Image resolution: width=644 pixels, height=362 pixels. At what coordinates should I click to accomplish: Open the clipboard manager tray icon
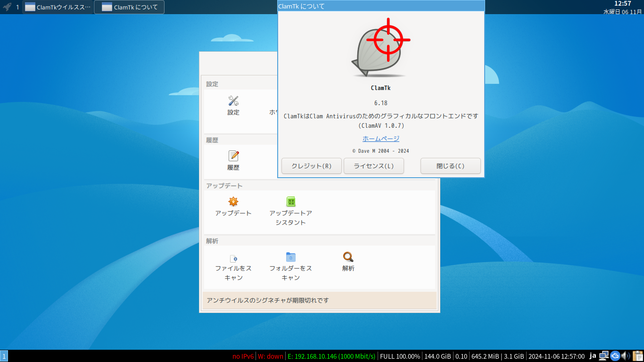tap(638, 356)
